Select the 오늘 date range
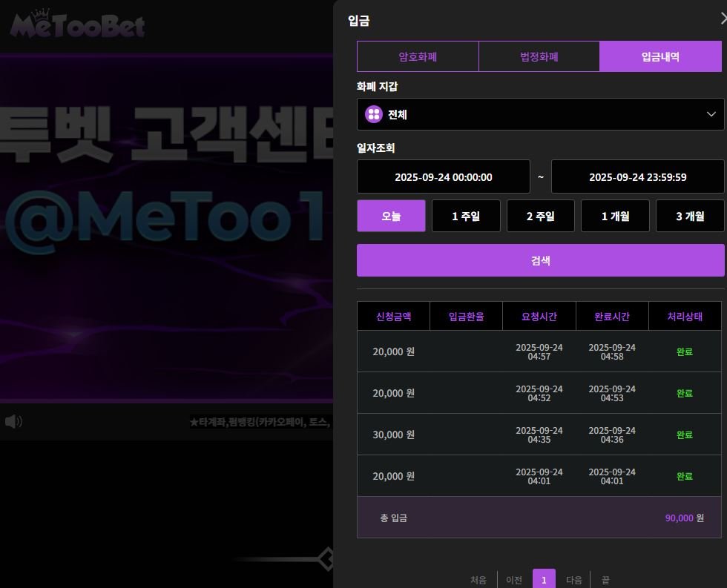This screenshot has width=727, height=588. pos(391,216)
